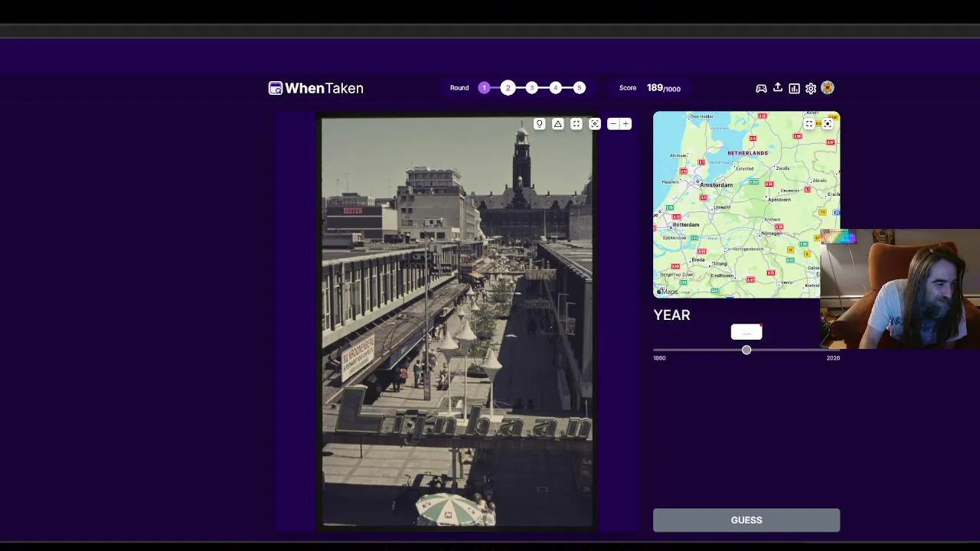980x551 pixels.
Task: Click Breda label on the map
Action: (698, 260)
